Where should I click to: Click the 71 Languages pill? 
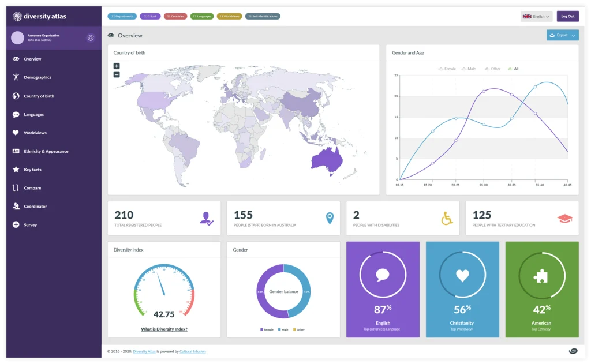(x=202, y=16)
